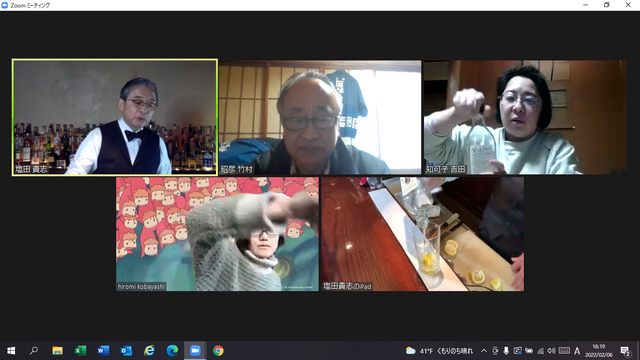Click name label 塩田 貴志
Viewport: 640px width, 360px height.
[31, 169]
